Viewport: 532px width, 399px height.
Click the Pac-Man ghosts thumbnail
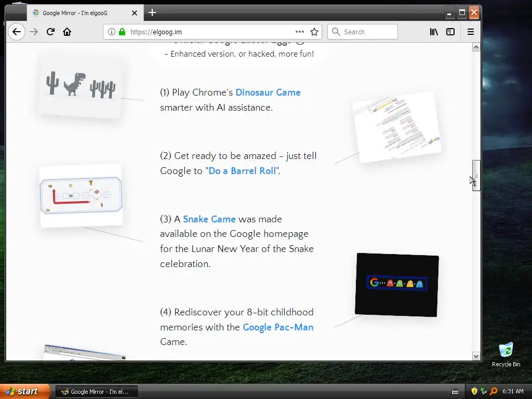396,285
